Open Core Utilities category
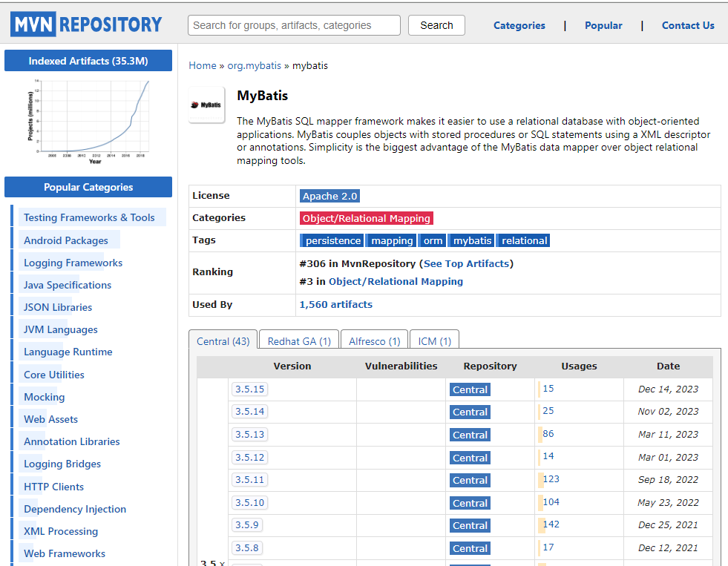 54,375
